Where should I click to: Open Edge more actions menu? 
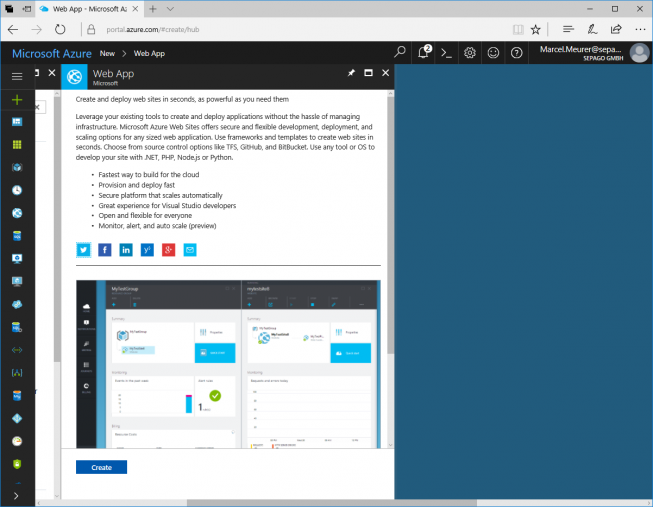(x=640, y=30)
